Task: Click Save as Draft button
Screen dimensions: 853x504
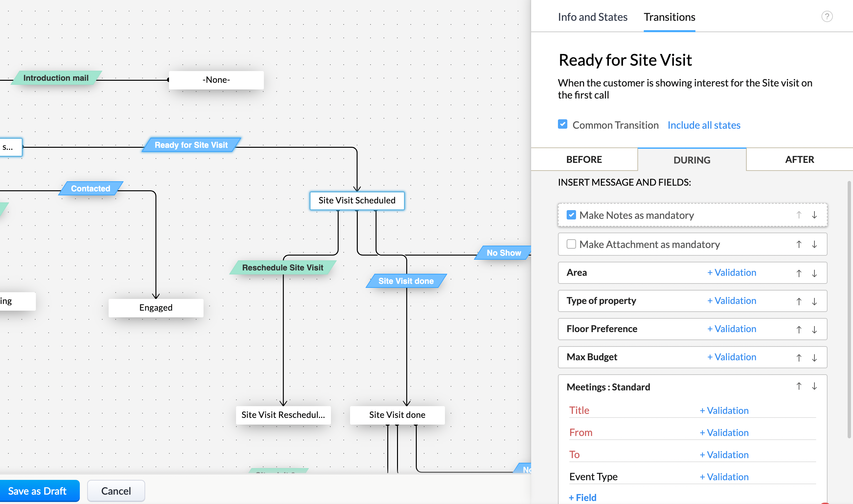Action: [x=37, y=491]
